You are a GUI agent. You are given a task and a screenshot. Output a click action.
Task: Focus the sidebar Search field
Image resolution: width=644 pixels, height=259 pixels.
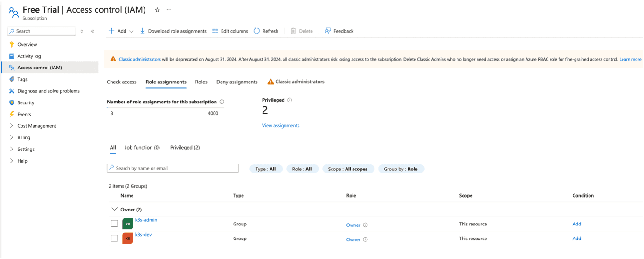(x=42, y=31)
